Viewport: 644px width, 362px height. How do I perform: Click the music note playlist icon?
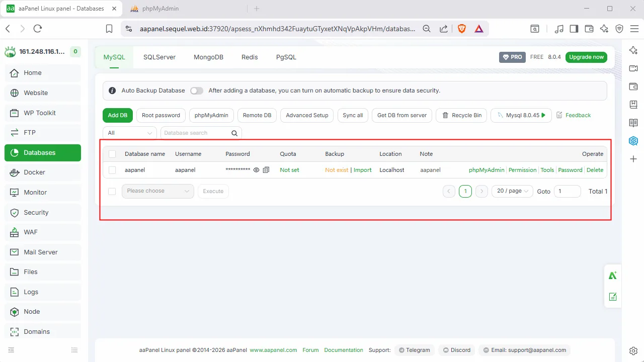(x=559, y=29)
